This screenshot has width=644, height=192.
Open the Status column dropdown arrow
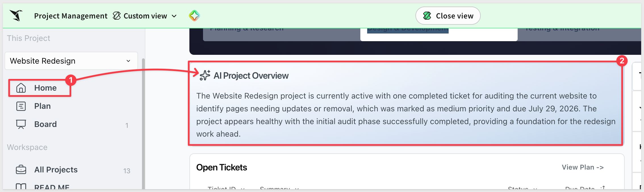pyautogui.click(x=535, y=188)
